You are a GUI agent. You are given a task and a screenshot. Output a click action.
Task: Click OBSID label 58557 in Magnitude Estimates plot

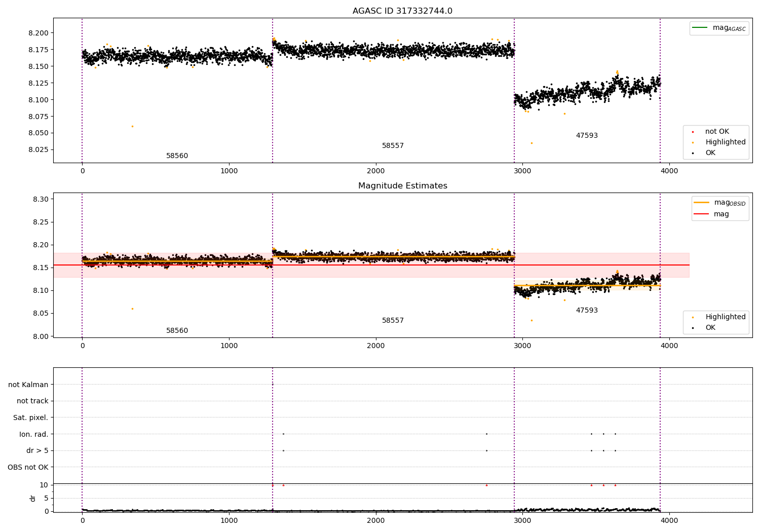coord(393,321)
